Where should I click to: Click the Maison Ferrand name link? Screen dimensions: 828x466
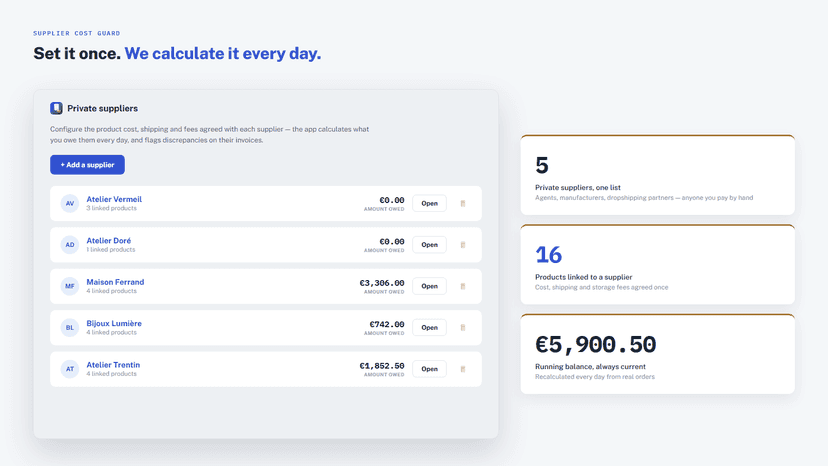[115, 282]
